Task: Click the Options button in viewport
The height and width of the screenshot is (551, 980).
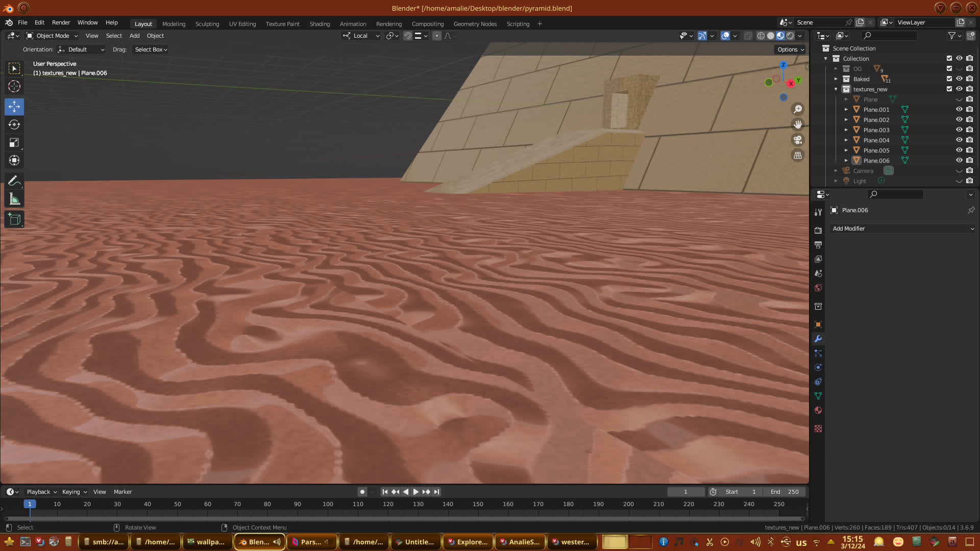Action: (791, 49)
